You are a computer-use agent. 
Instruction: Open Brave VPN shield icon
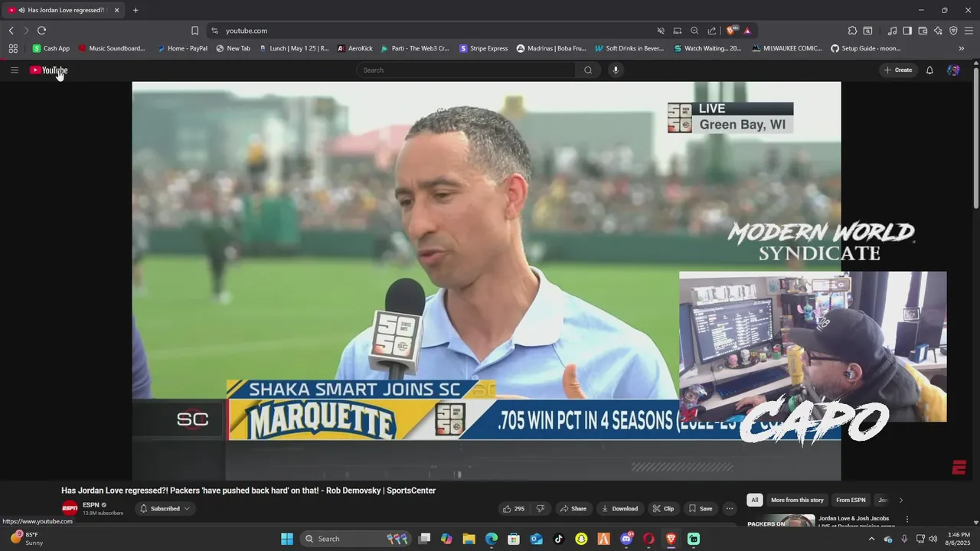tap(953, 31)
